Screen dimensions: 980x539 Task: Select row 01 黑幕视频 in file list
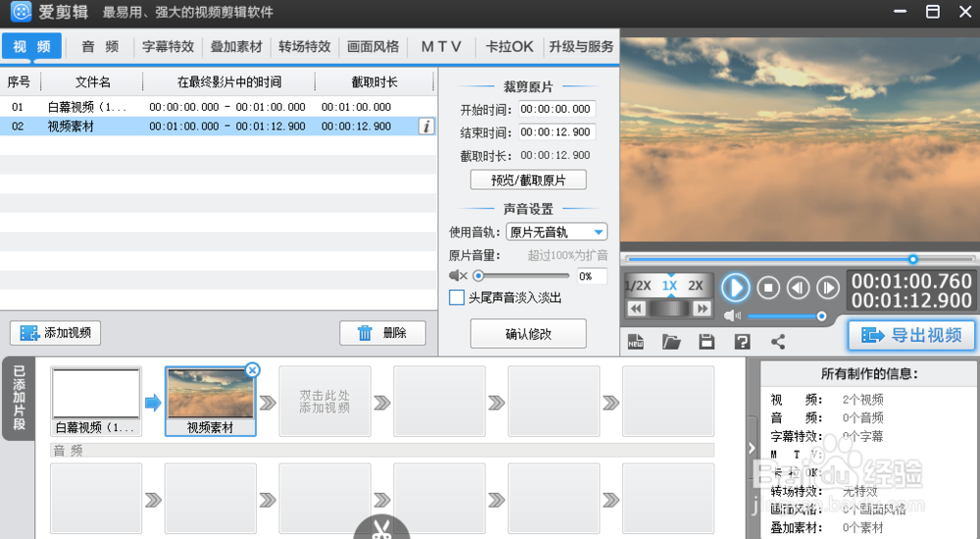[219, 107]
